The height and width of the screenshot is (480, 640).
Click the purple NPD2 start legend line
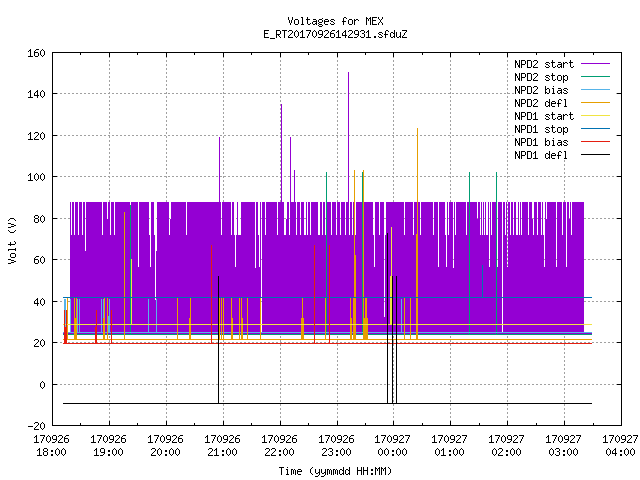[x=595, y=64]
